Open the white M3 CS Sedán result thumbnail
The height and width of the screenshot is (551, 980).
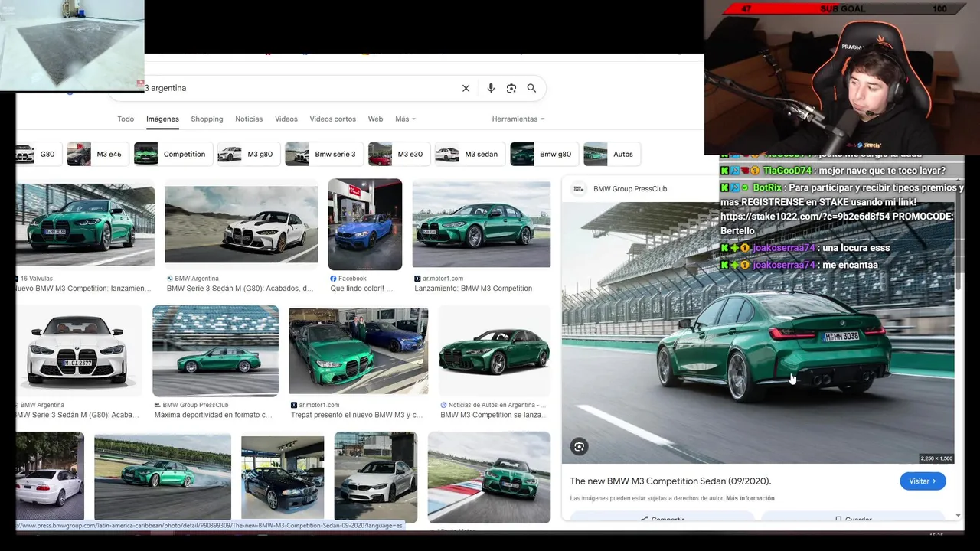click(x=241, y=225)
